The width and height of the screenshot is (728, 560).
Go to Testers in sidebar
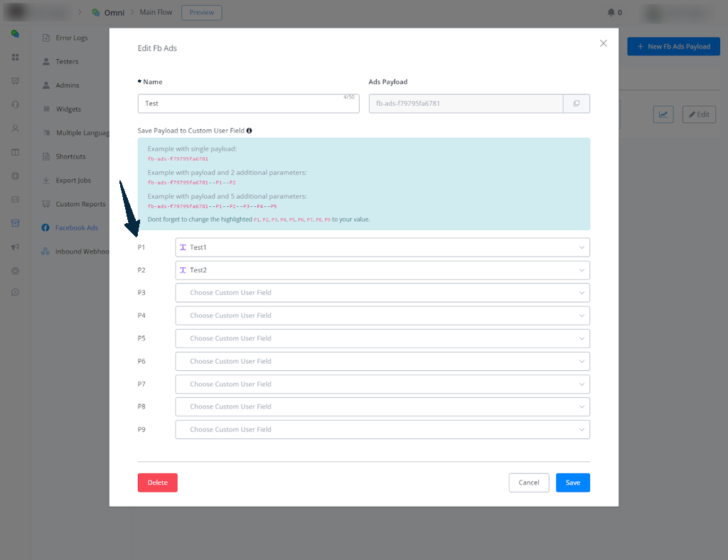67,62
